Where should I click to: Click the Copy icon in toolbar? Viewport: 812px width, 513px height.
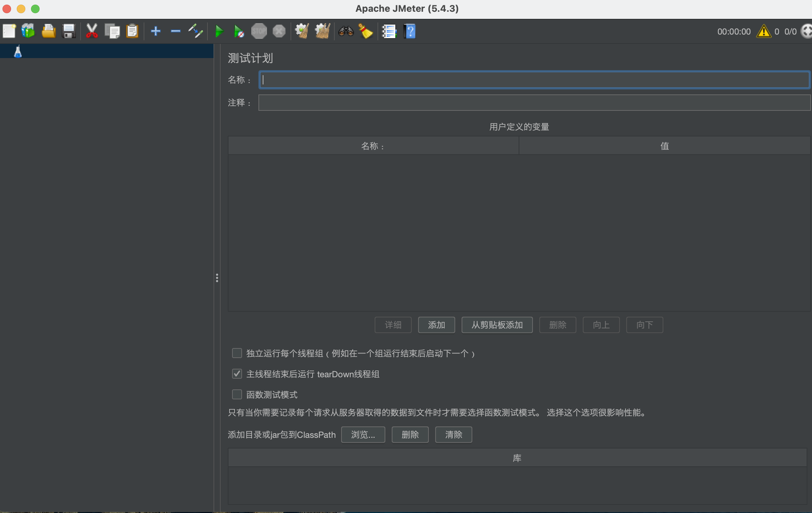(112, 31)
